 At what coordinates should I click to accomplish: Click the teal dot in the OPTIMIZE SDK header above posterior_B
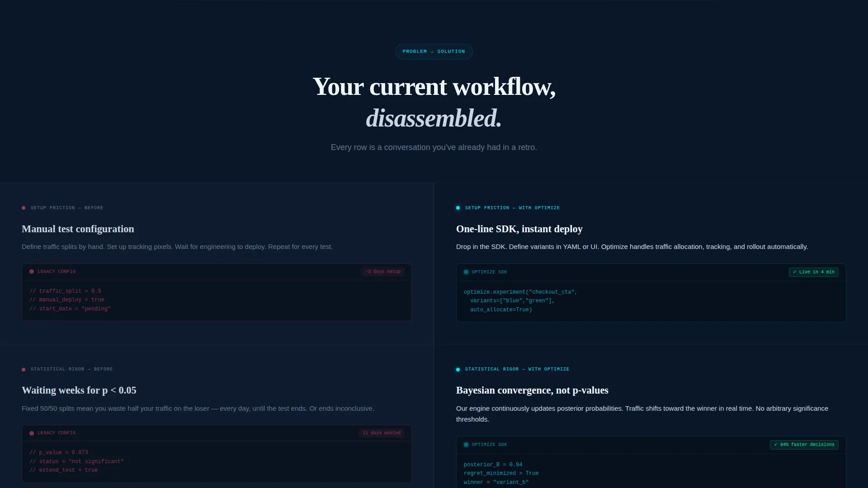pyautogui.click(x=466, y=445)
